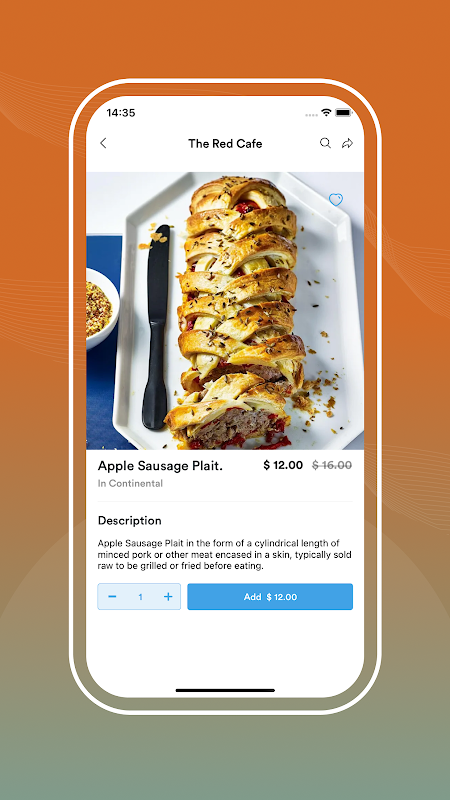Tap the battery status icon
The width and height of the screenshot is (450, 800).
click(344, 112)
